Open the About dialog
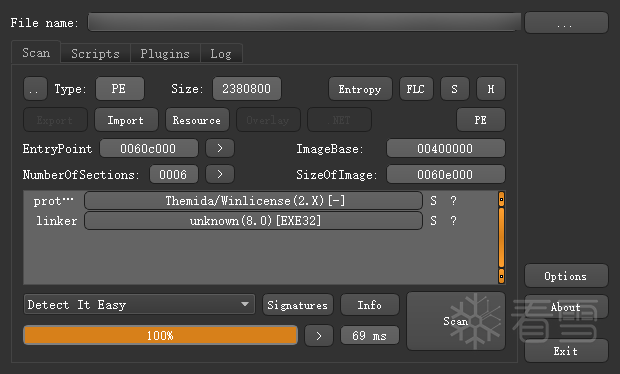Screen dimensions: 620x374 click(566, 307)
